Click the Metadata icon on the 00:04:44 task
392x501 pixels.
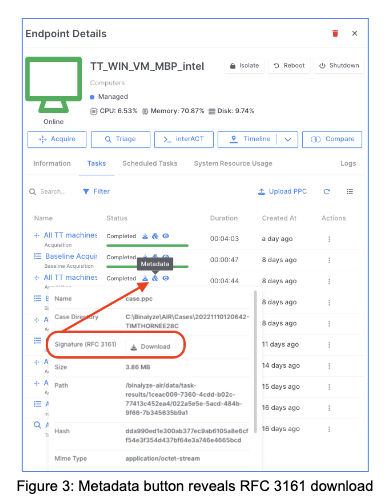(x=155, y=278)
